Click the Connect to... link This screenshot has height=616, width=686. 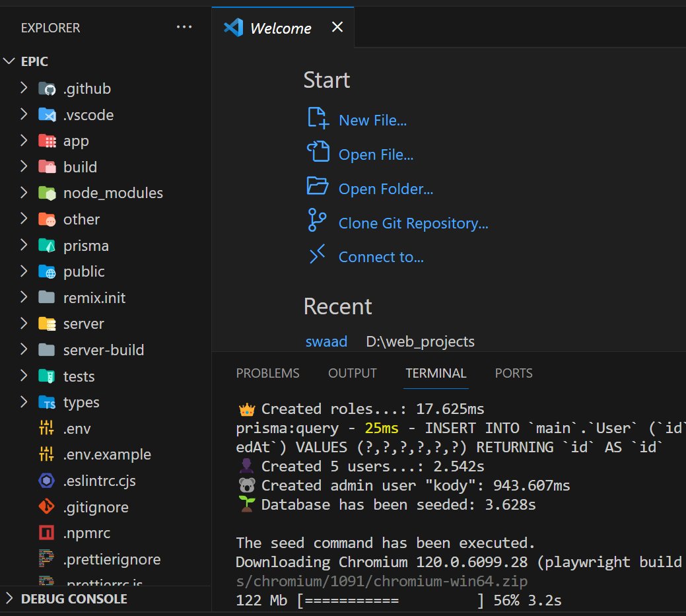pos(381,257)
